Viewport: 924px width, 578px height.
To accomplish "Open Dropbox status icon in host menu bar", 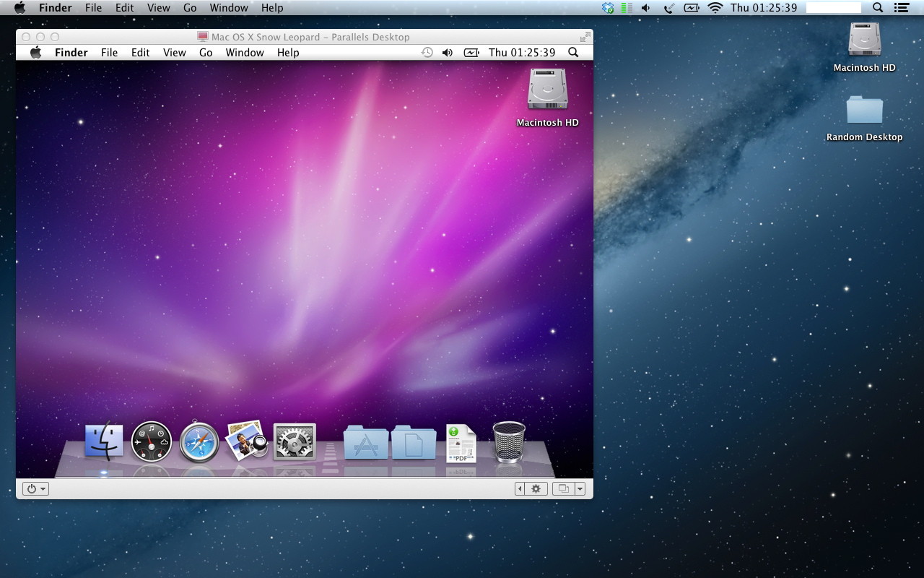I will [608, 8].
